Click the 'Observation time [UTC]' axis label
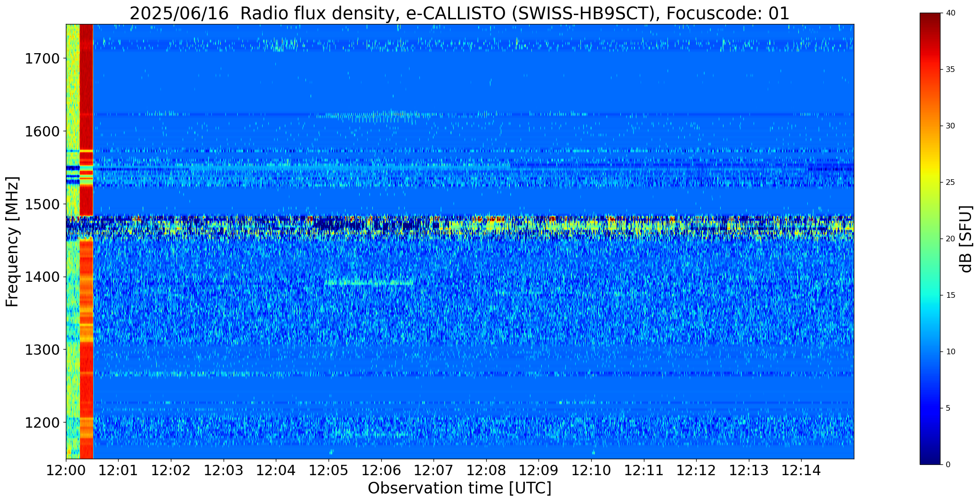 459,488
